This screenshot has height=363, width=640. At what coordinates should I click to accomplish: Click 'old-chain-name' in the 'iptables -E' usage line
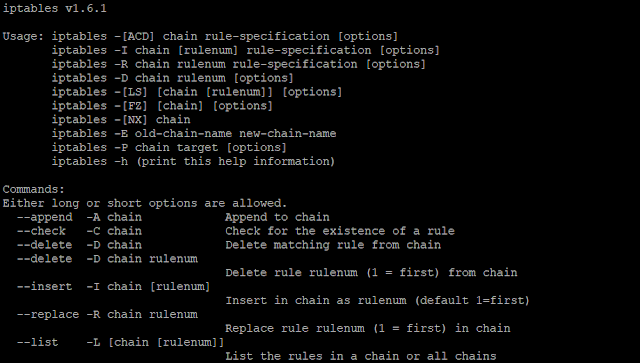coord(183,134)
